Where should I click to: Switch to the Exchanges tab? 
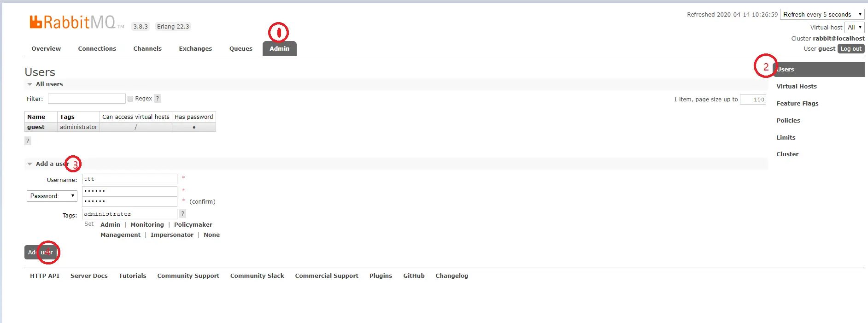coord(195,48)
